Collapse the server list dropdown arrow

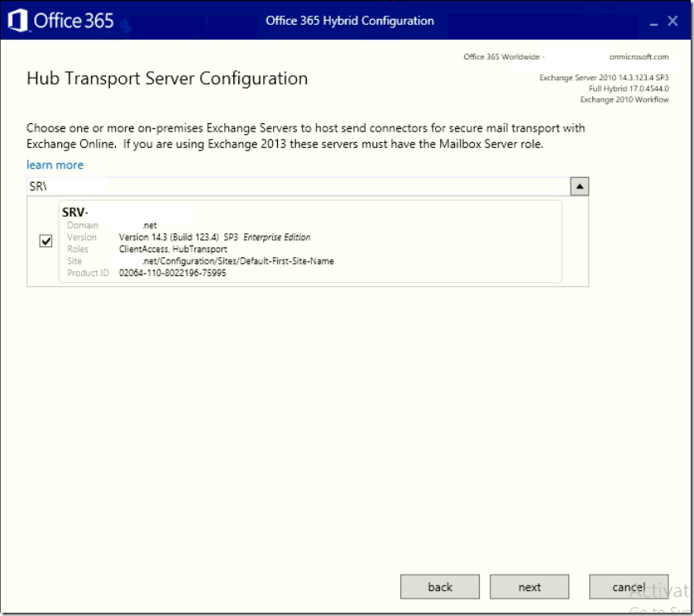coord(579,186)
